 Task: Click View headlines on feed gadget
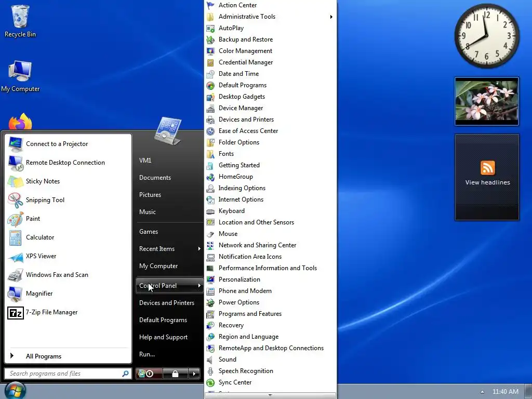pyautogui.click(x=487, y=182)
